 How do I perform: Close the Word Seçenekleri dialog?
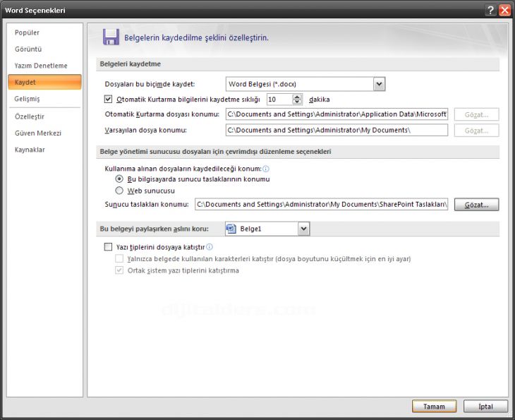coord(504,10)
